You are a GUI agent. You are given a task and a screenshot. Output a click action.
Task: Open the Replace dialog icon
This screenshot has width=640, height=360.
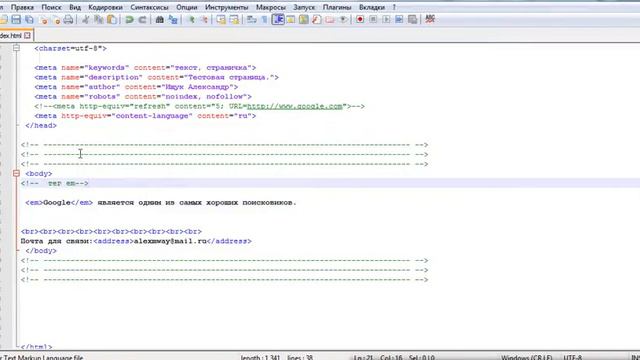[173, 19]
